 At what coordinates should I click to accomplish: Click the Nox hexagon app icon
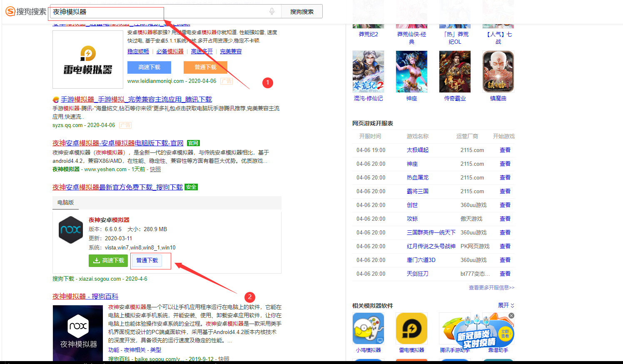tap(71, 229)
